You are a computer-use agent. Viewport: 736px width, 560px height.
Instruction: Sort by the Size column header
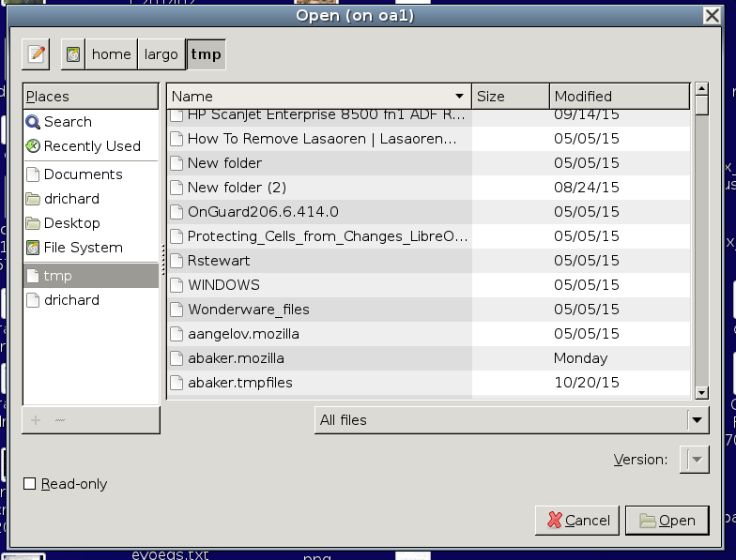511,97
